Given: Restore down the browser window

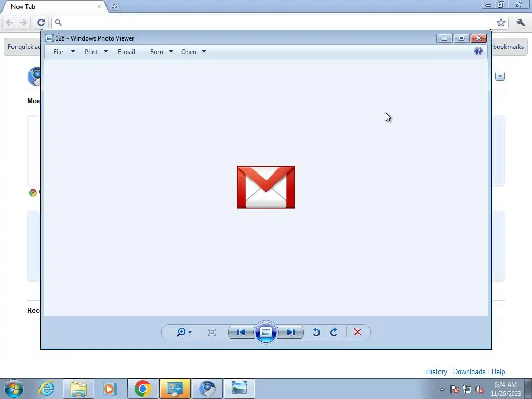Looking at the screenshot, I should click(x=501, y=5).
